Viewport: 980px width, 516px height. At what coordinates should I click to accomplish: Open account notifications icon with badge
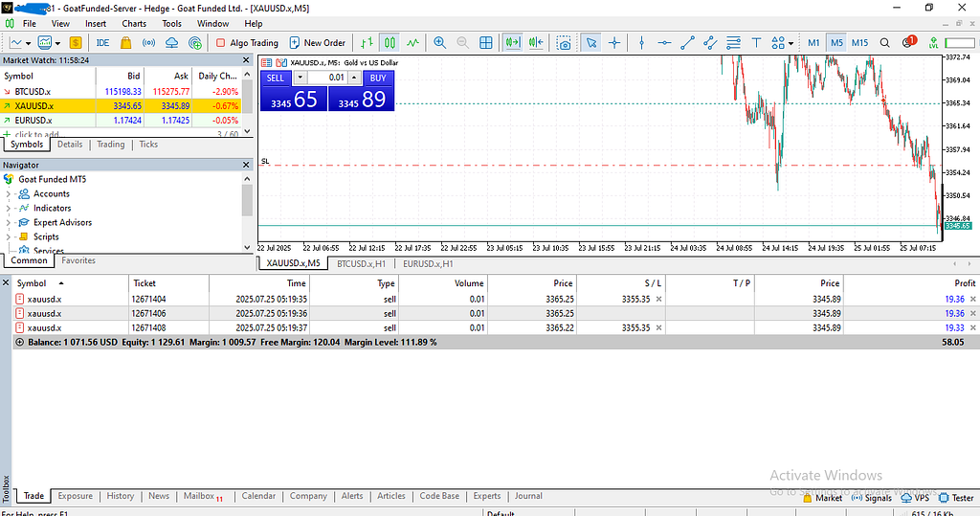pyautogui.click(x=909, y=42)
